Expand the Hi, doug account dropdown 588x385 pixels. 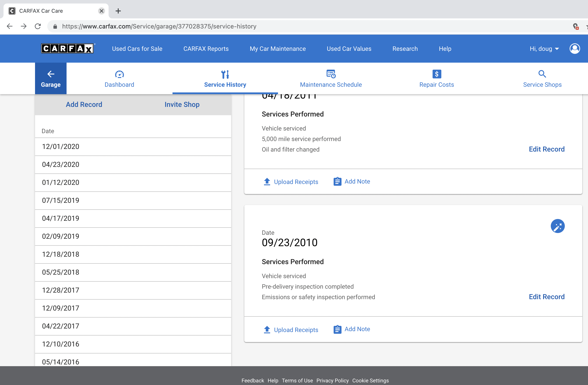[x=544, y=49]
